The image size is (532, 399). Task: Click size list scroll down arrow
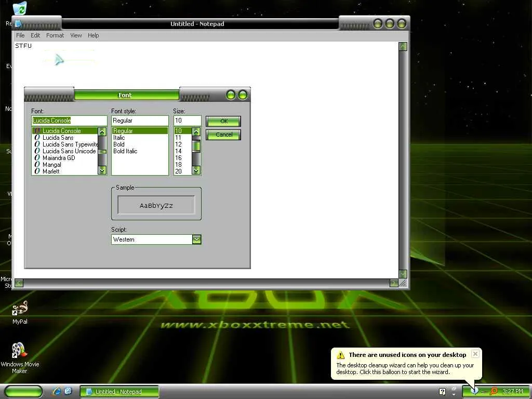click(196, 170)
